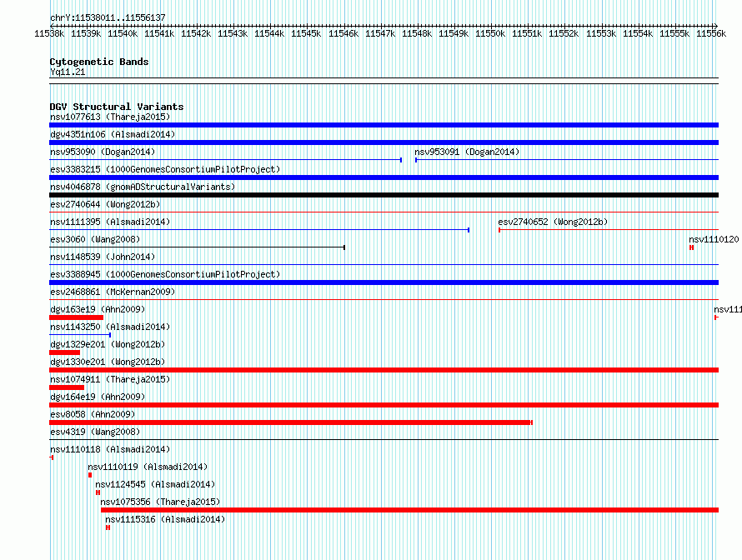Viewport: 742px width, 560px height.
Task: Open the nsv1110118 (Alsmadi2014) label
Action: [x=110, y=449]
